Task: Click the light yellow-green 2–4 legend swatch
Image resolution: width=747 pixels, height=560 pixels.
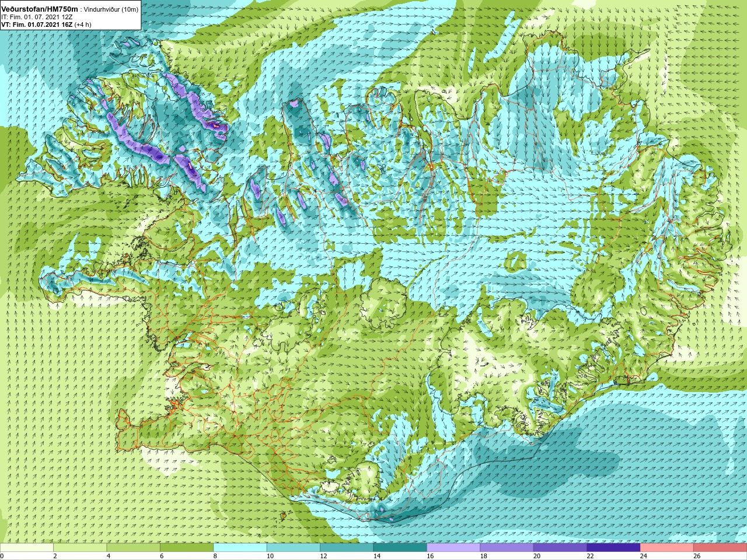Action: pos(81,548)
